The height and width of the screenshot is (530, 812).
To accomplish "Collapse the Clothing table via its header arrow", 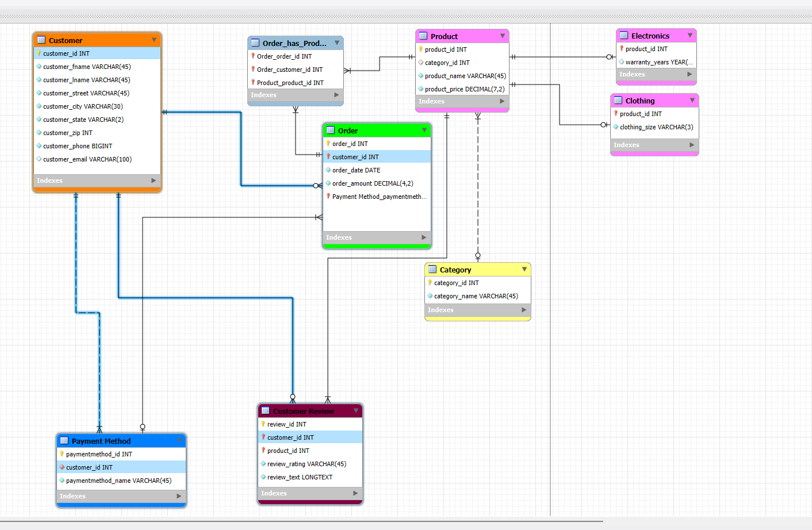I will click(x=693, y=100).
